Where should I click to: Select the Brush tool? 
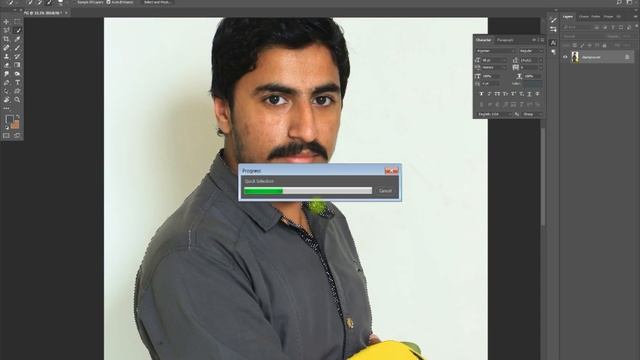coord(17,48)
